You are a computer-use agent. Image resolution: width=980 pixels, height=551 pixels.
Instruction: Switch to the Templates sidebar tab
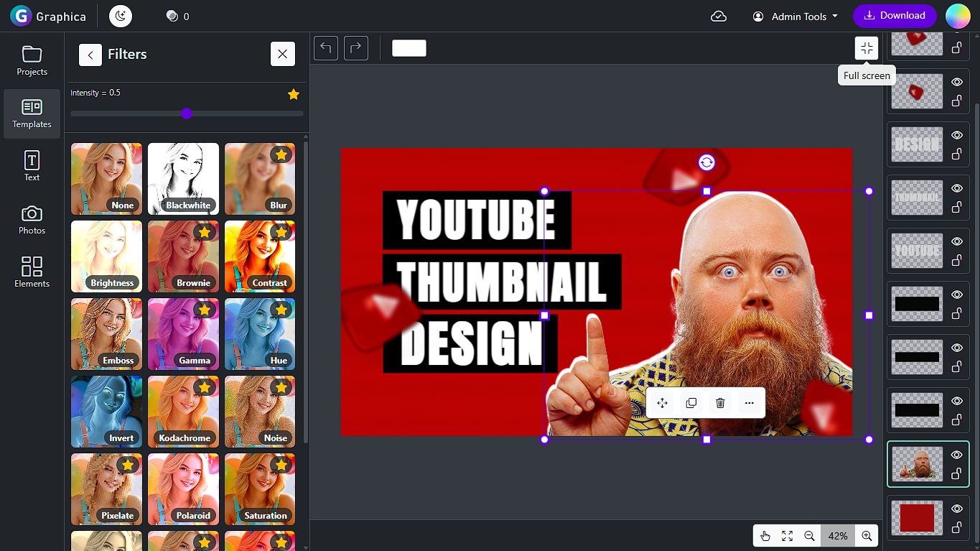32,114
